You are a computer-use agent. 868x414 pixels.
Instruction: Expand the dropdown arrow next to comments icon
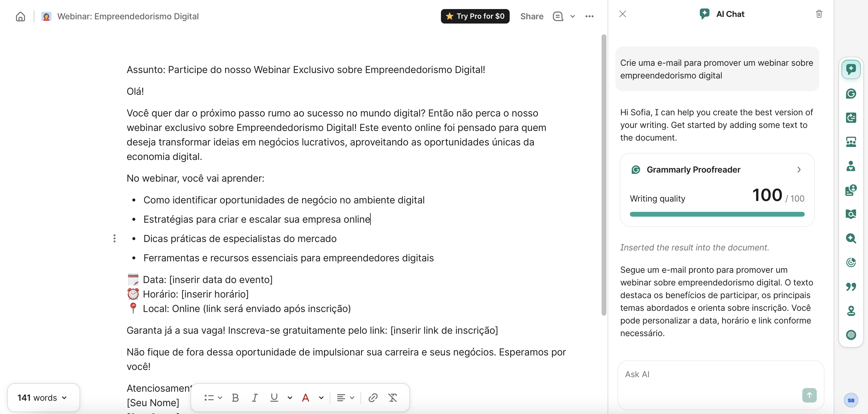tap(572, 16)
